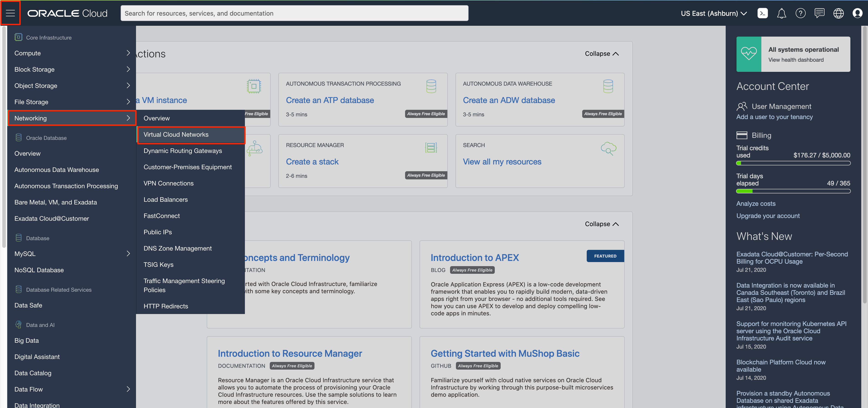Viewport: 868px width, 408px height.
Task: Expand the Compute submenu
Action: click(x=128, y=53)
